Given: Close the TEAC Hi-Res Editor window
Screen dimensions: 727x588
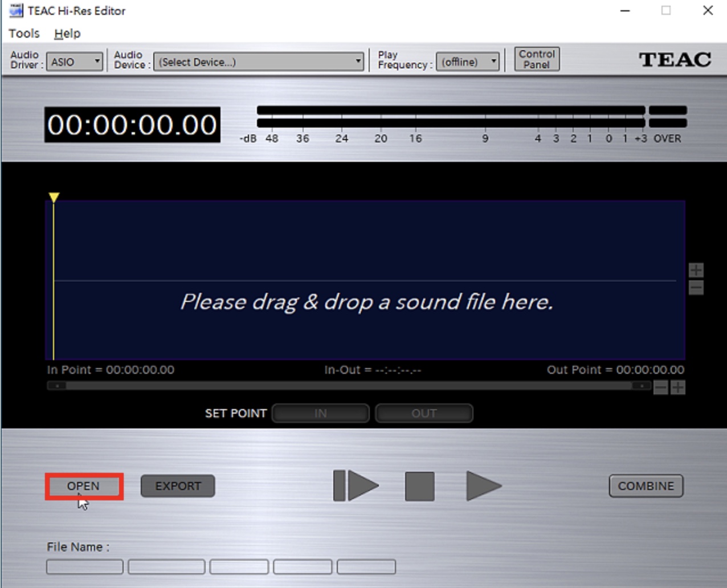Looking at the screenshot, I should tap(708, 11).
